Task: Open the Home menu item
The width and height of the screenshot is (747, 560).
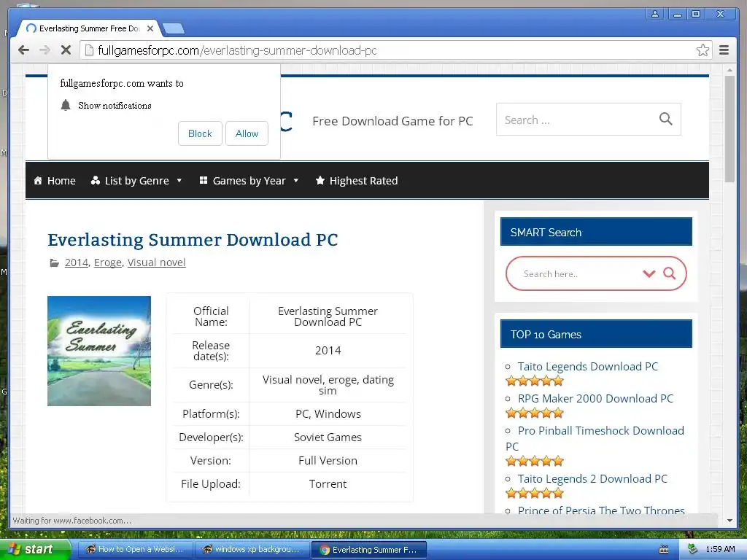Action: (x=55, y=181)
